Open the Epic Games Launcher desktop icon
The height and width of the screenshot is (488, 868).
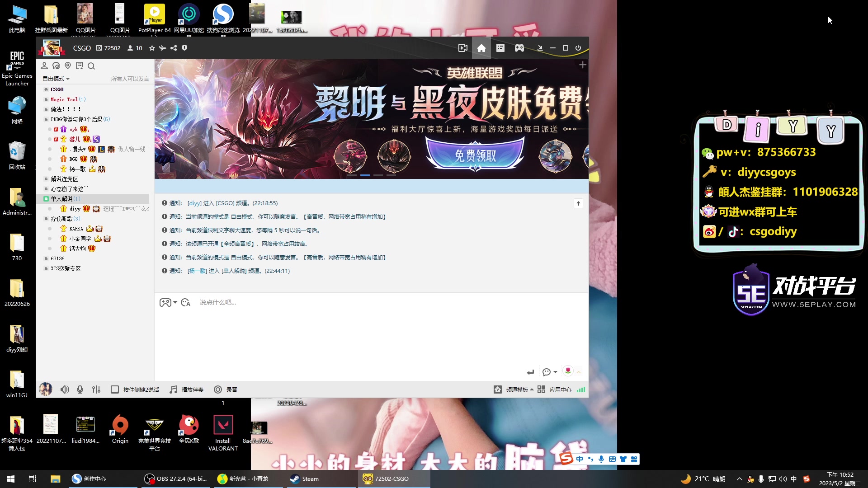17,68
